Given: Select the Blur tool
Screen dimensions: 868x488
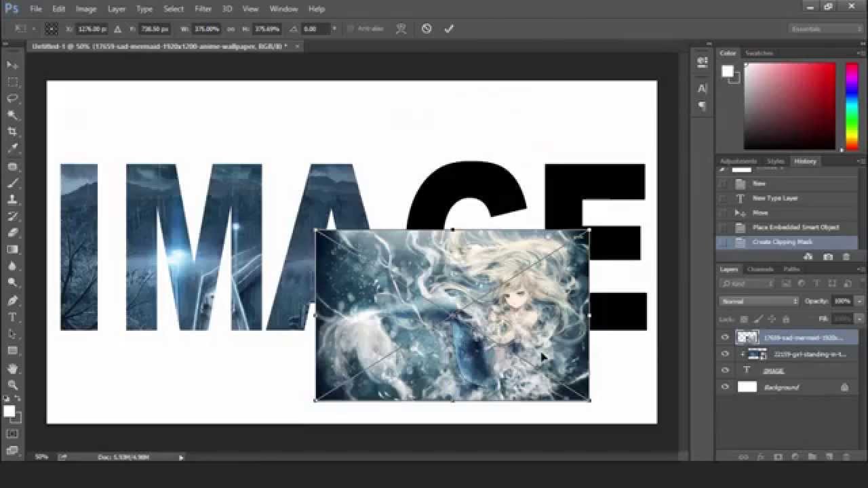Looking at the screenshot, I should click(12, 266).
